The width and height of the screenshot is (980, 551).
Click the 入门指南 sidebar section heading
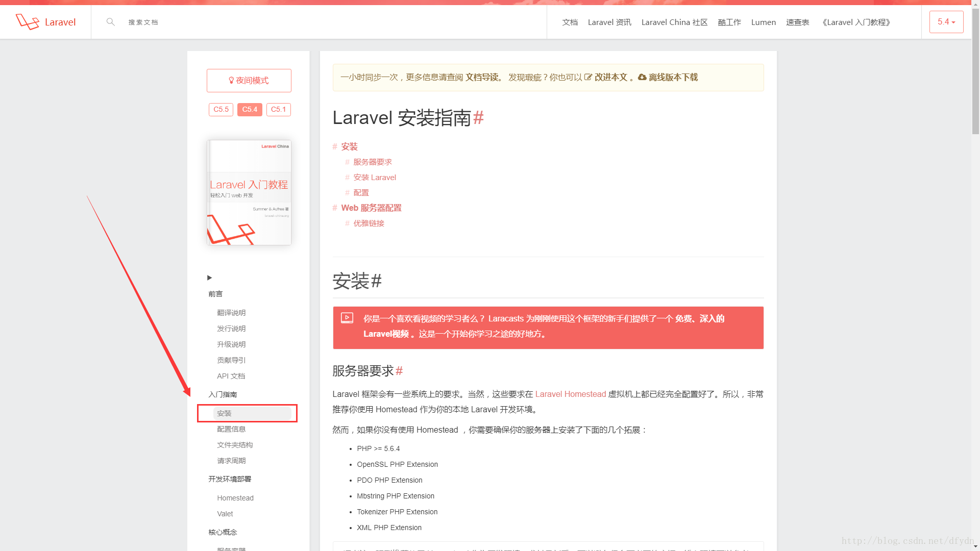coord(223,394)
